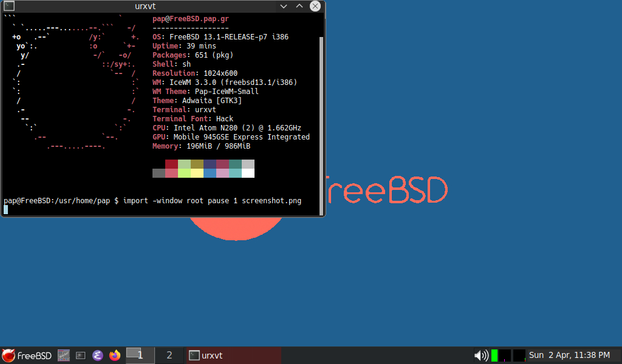Minimize urxvt using the down chevron
The height and width of the screenshot is (364, 622).
(x=284, y=6)
